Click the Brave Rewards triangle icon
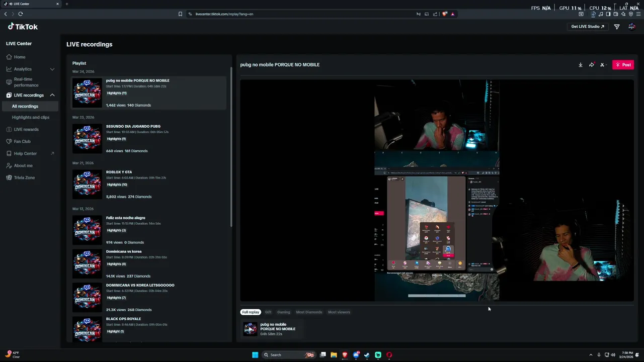 (x=452, y=14)
